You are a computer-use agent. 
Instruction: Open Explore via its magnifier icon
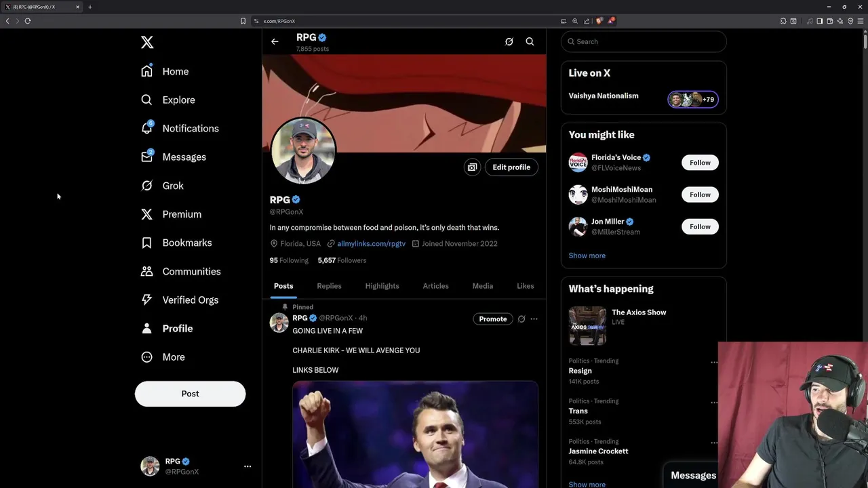point(146,100)
